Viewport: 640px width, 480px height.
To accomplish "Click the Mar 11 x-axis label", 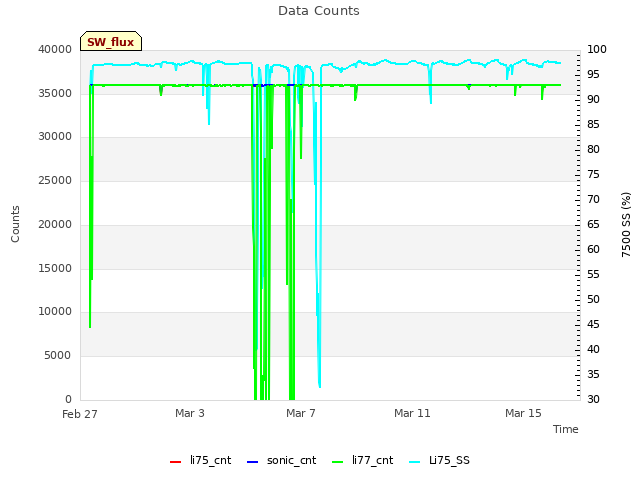I will tap(412, 413).
